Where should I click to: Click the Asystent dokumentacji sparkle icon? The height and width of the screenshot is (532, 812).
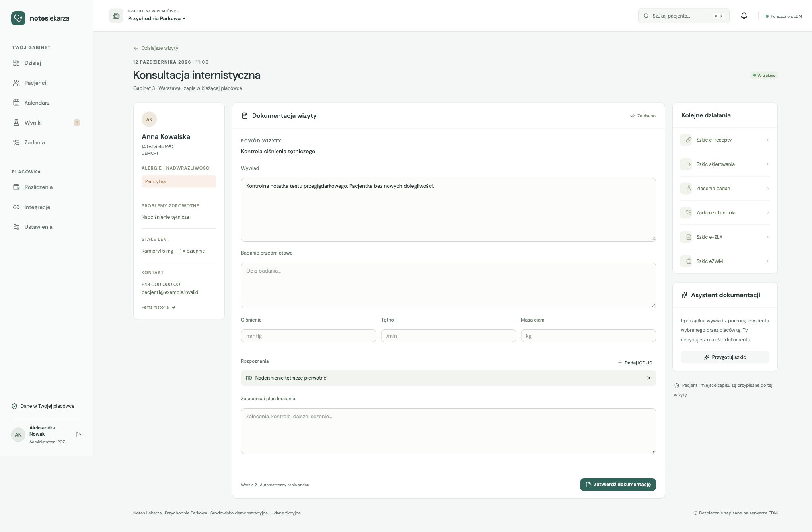point(684,295)
